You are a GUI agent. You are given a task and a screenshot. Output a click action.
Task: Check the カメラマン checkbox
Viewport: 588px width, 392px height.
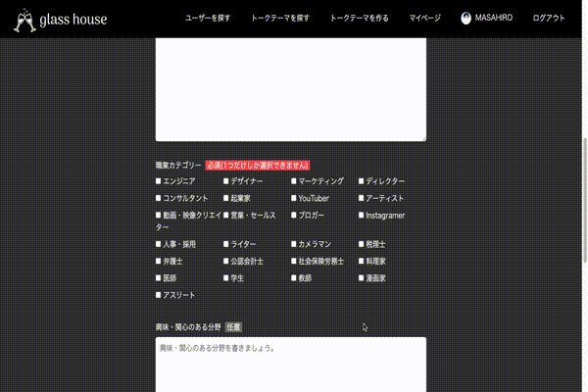click(294, 244)
